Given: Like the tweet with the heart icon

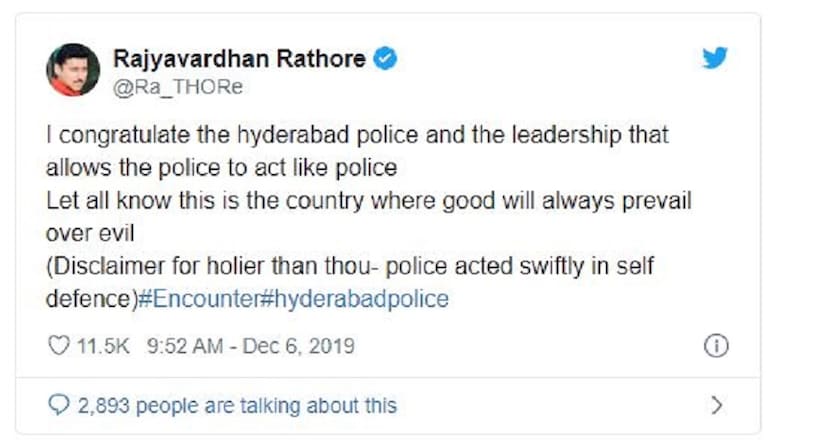Looking at the screenshot, I should (58, 347).
